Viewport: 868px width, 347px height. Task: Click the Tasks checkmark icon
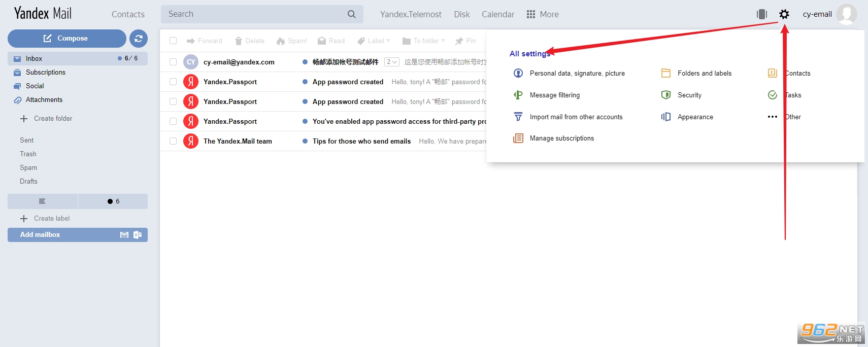773,95
